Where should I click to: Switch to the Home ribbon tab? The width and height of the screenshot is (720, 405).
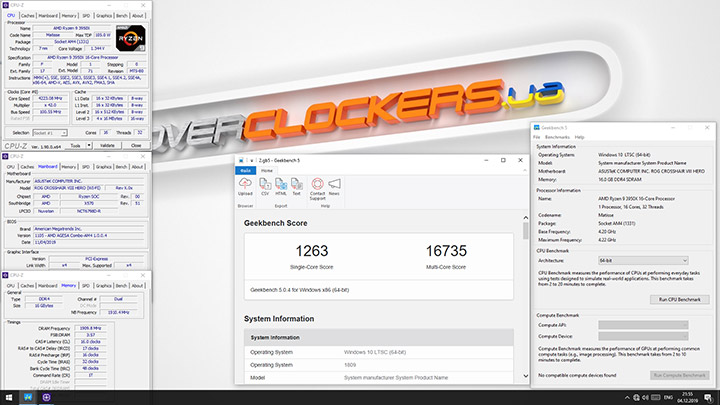coord(267,170)
